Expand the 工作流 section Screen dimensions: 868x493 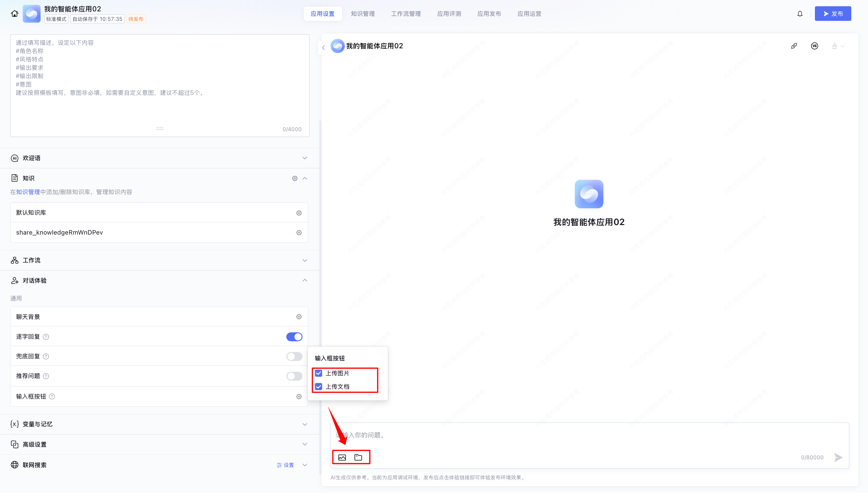(305, 261)
